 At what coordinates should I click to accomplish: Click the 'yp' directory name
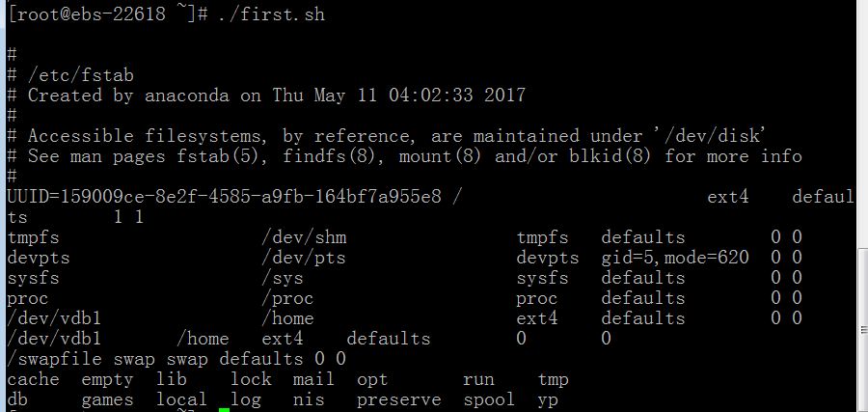coord(548,399)
